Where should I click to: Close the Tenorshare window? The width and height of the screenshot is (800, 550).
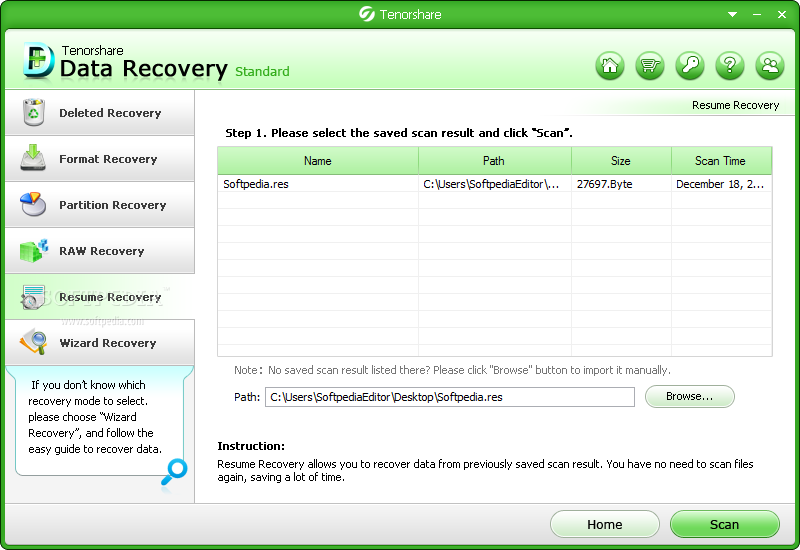(x=782, y=15)
